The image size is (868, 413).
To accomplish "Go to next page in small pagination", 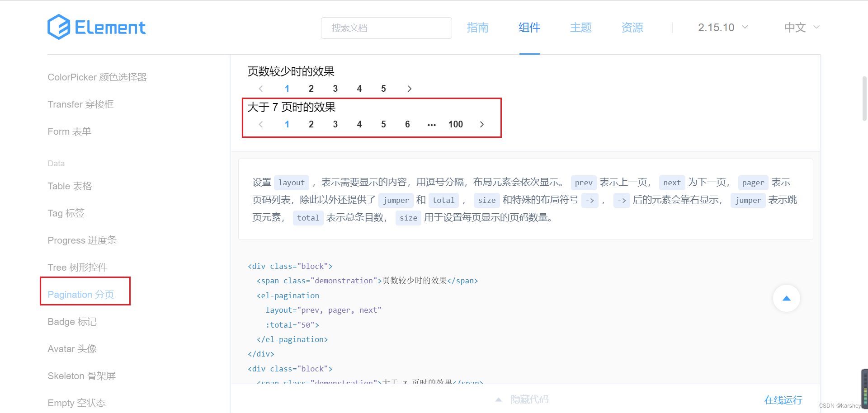I will [410, 89].
